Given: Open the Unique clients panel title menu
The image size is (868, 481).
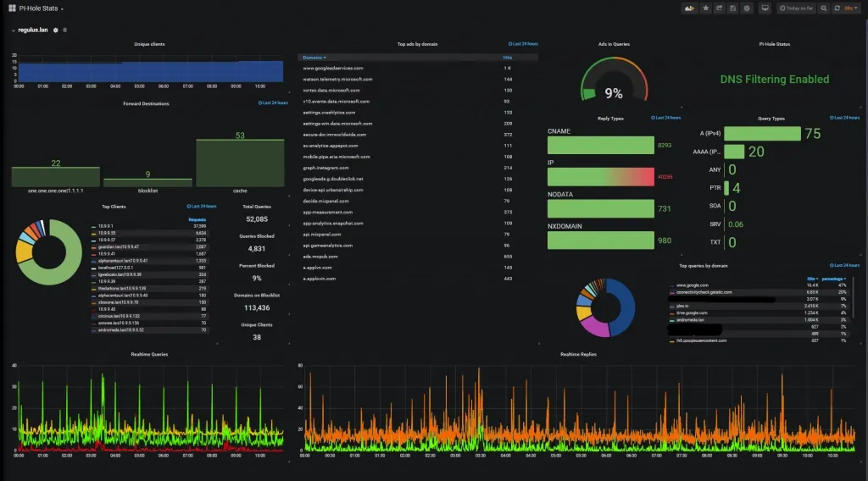Looking at the screenshot, I should 149,44.
